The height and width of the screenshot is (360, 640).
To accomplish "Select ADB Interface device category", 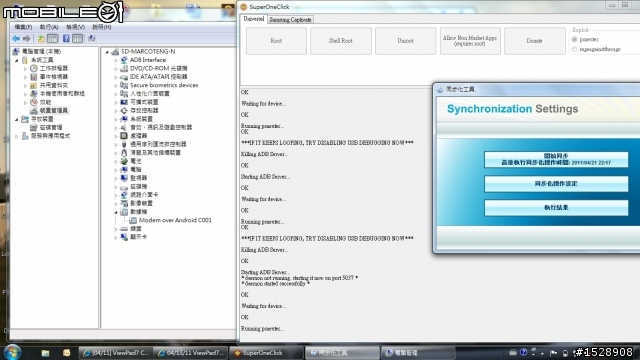I will (x=148, y=60).
